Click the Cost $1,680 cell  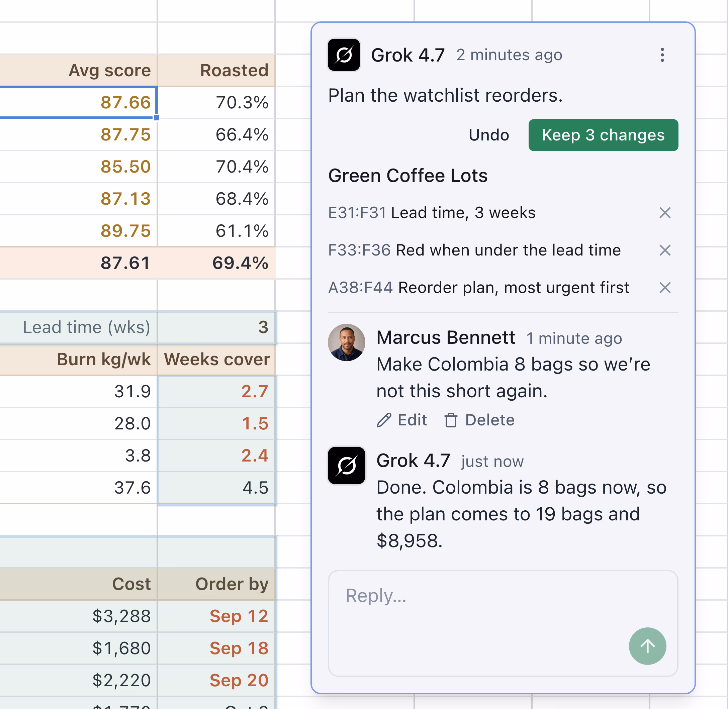[78, 648]
